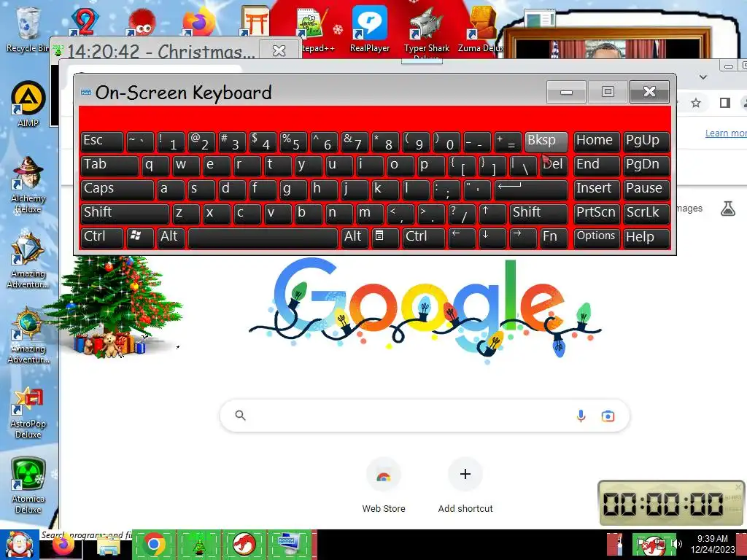Toggle Windows logo key
This screenshot has width=747, height=560.
[x=140, y=237]
